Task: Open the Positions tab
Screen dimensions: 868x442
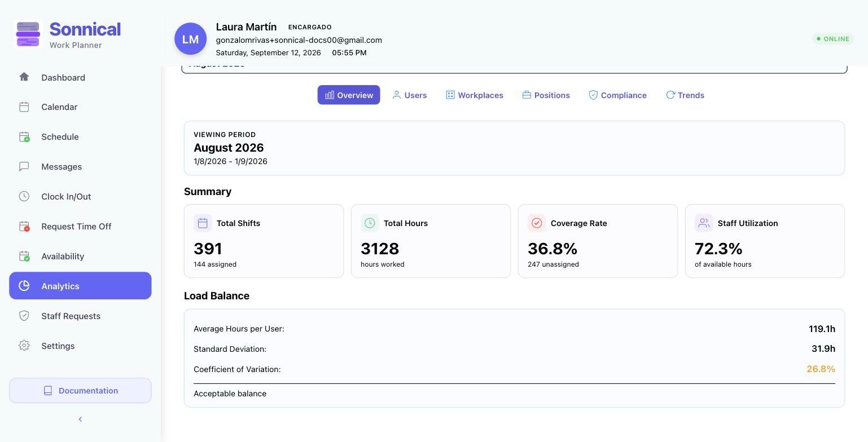Action: [546, 95]
